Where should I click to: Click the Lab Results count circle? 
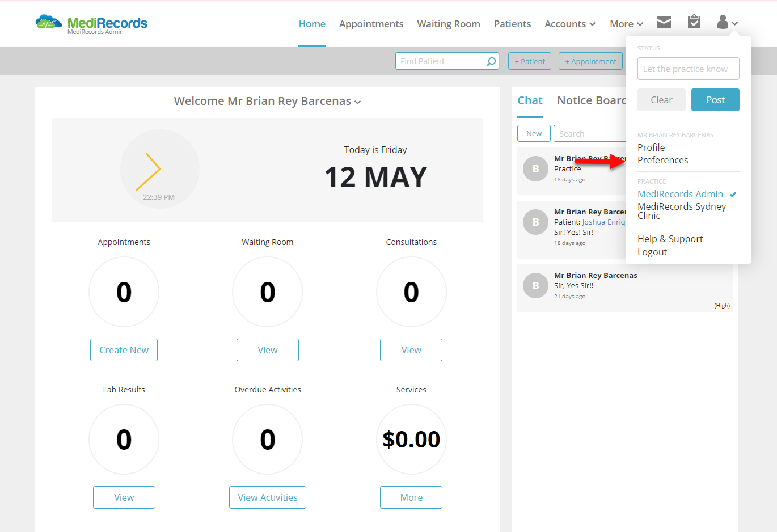[124, 440]
